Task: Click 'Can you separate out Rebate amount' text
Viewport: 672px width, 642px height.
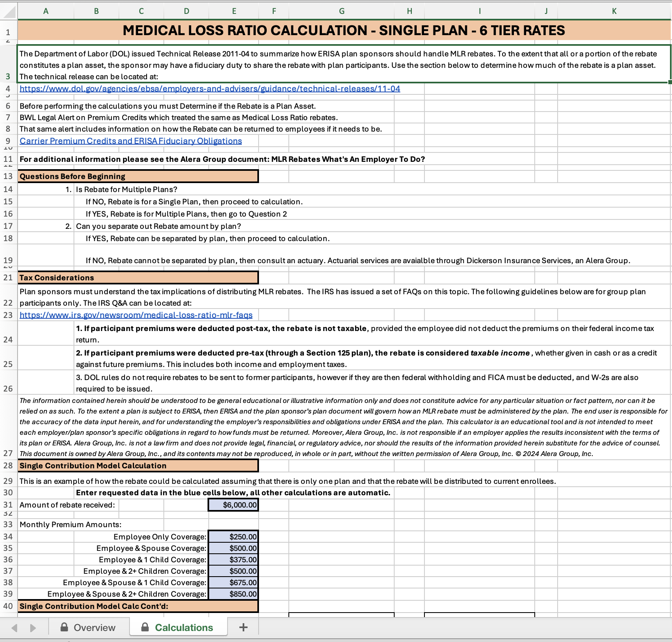Action: click(x=159, y=226)
